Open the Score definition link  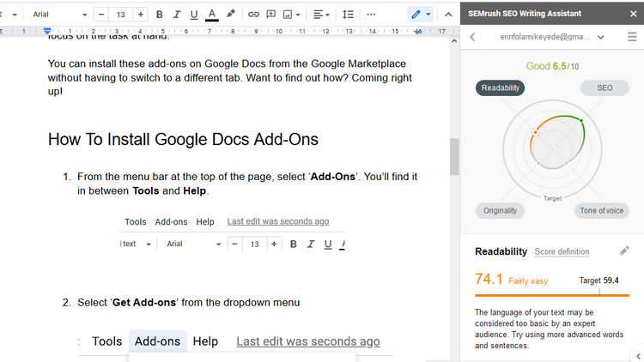562,252
